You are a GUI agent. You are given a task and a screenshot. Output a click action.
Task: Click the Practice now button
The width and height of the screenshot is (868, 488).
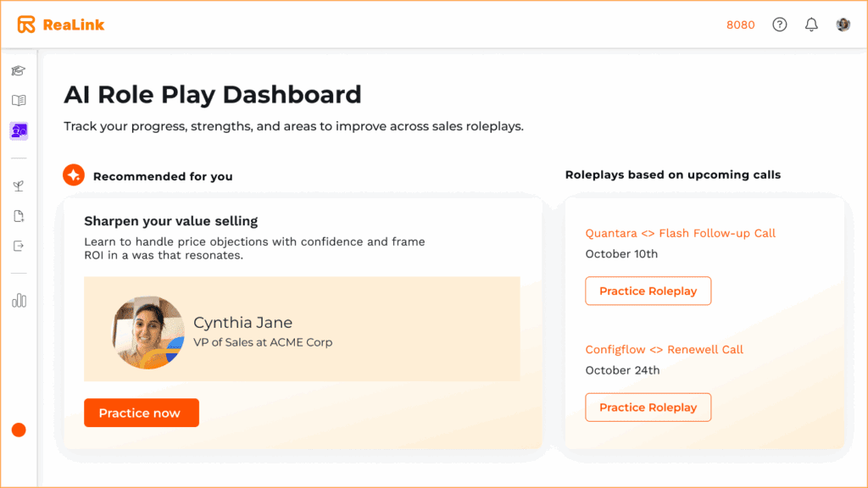click(141, 413)
